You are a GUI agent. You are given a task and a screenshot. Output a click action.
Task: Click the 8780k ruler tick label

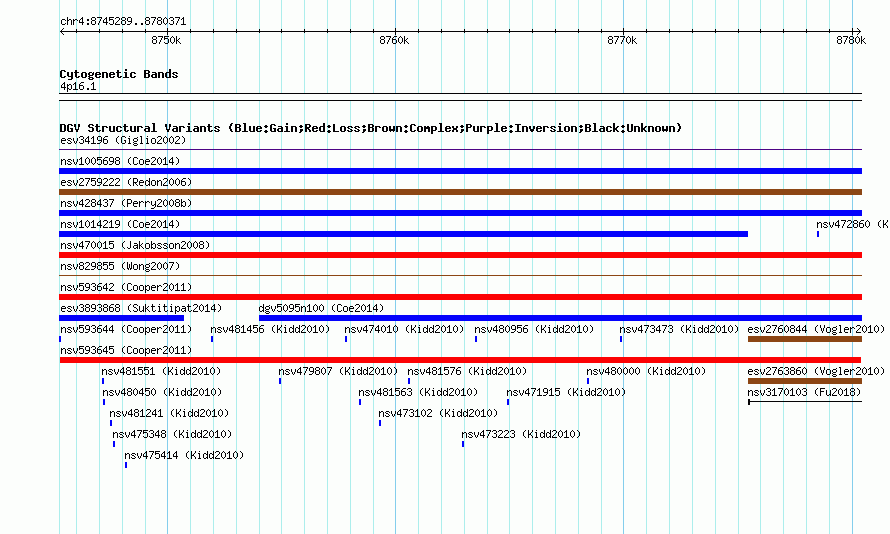click(x=851, y=40)
